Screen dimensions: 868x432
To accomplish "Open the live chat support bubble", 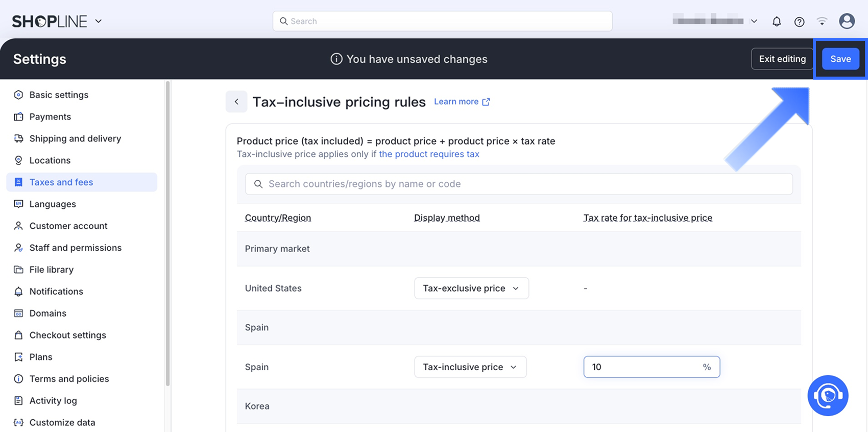I will (x=828, y=396).
